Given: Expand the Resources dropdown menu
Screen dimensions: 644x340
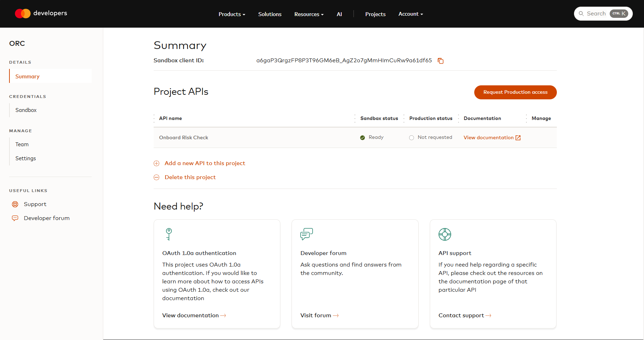Looking at the screenshot, I should point(309,14).
